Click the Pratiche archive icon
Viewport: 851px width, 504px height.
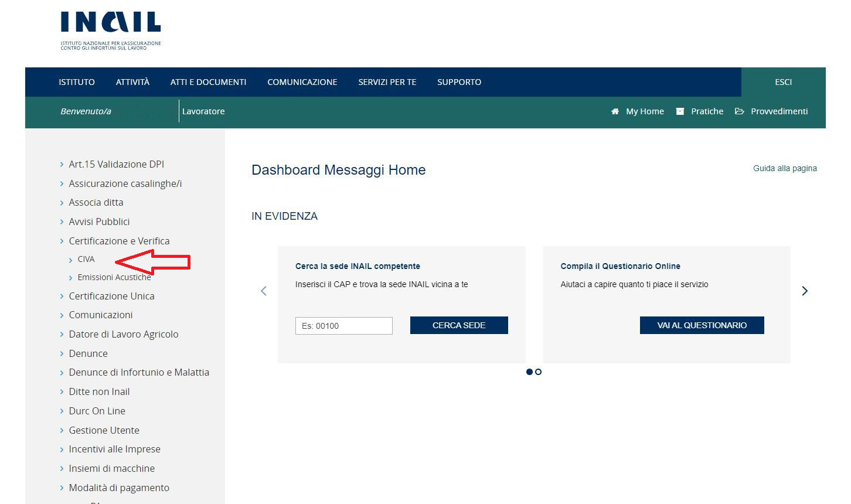680,111
